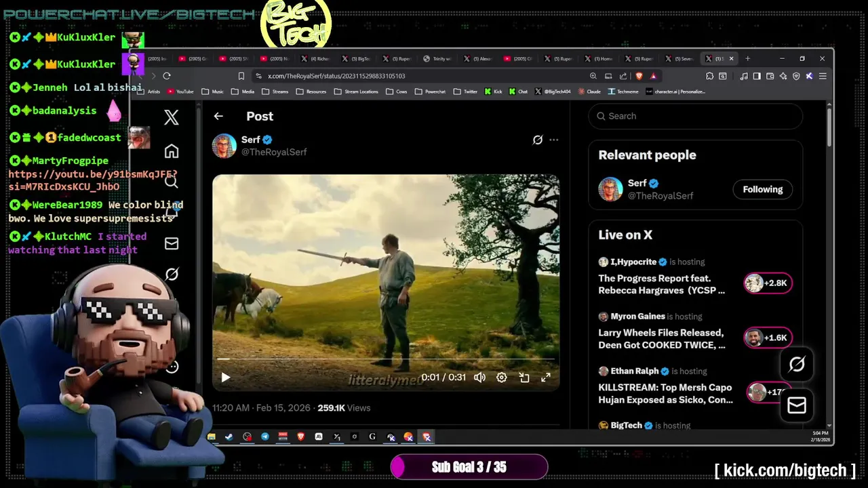Open the Stream Locations bookmarks folder

[x=356, y=91]
